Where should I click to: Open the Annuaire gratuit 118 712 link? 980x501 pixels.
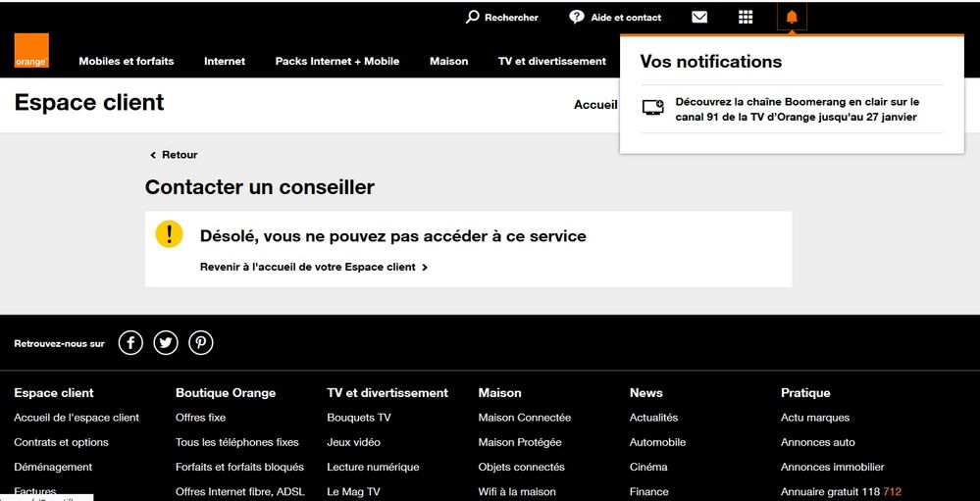click(841, 492)
